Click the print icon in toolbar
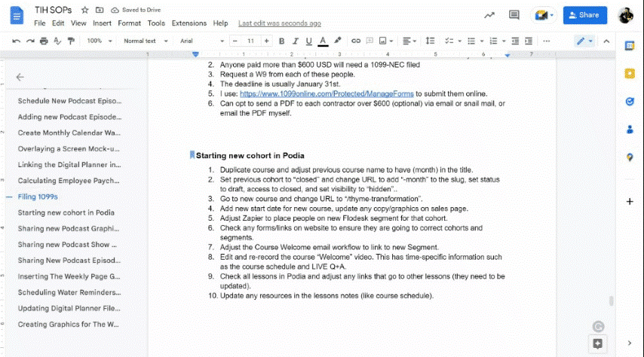The height and width of the screenshot is (357, 644). click(44, 41)
